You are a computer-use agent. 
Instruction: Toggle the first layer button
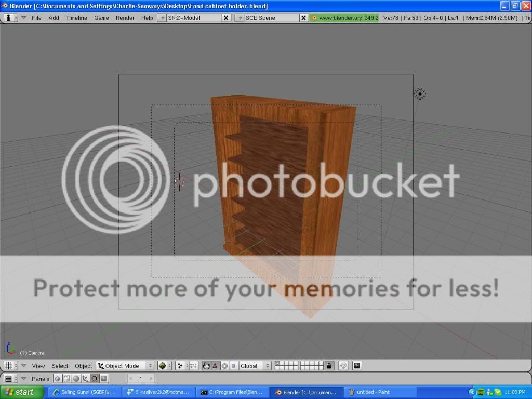point(277,363)
